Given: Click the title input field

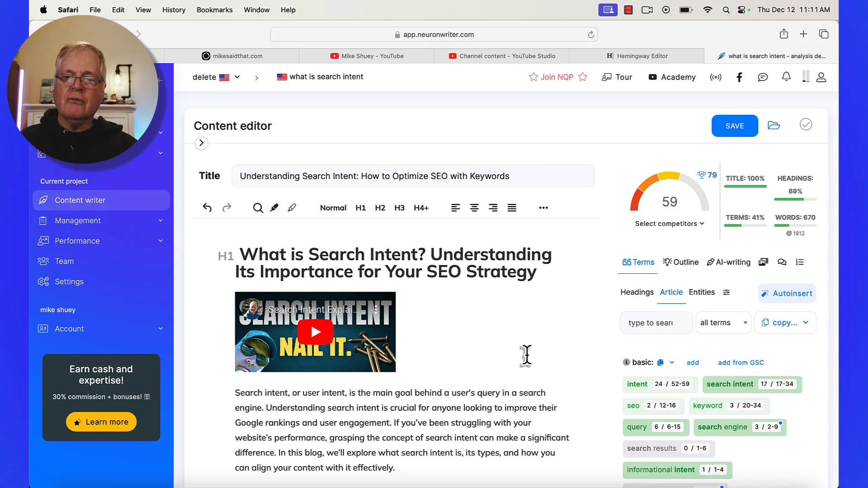Looking at the screenshot, I should coord(413,176).
